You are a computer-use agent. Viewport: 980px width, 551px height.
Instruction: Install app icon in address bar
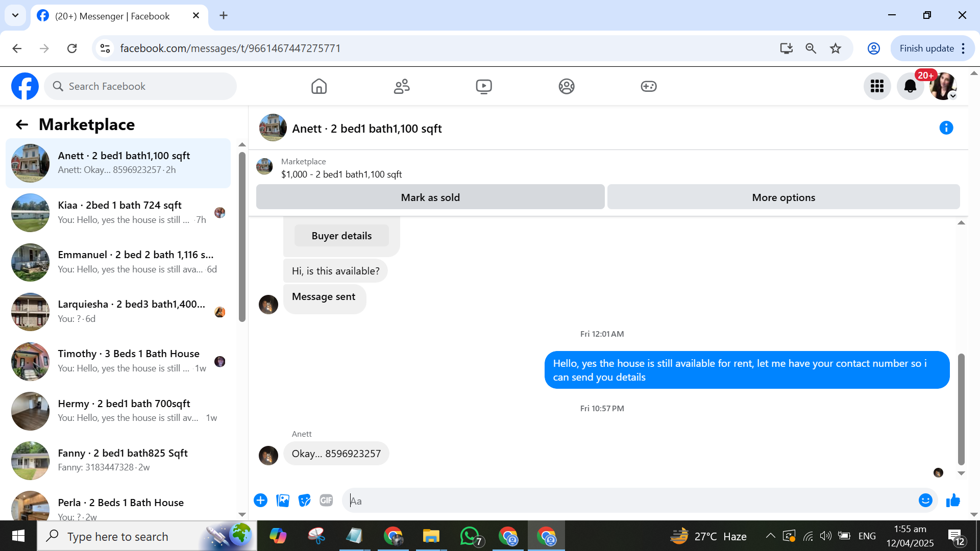(x=786, y=48)
